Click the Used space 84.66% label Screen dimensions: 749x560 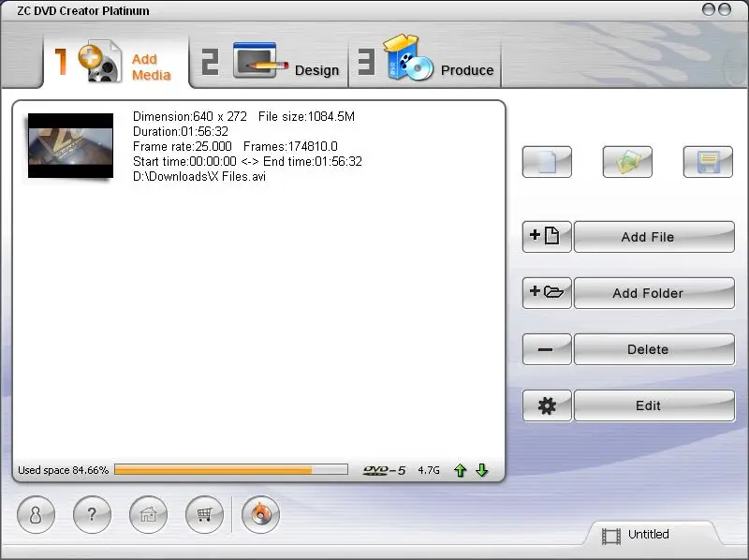click(x=63, y=470)
